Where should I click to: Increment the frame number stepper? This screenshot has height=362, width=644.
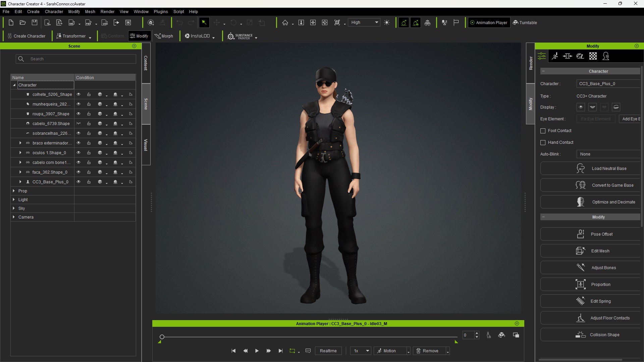(477, 333)
